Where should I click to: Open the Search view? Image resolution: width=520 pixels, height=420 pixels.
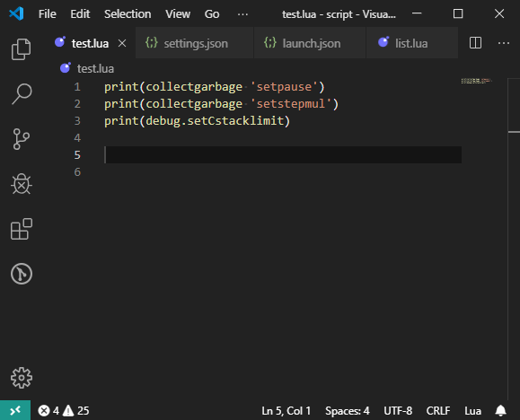[22, 94]
